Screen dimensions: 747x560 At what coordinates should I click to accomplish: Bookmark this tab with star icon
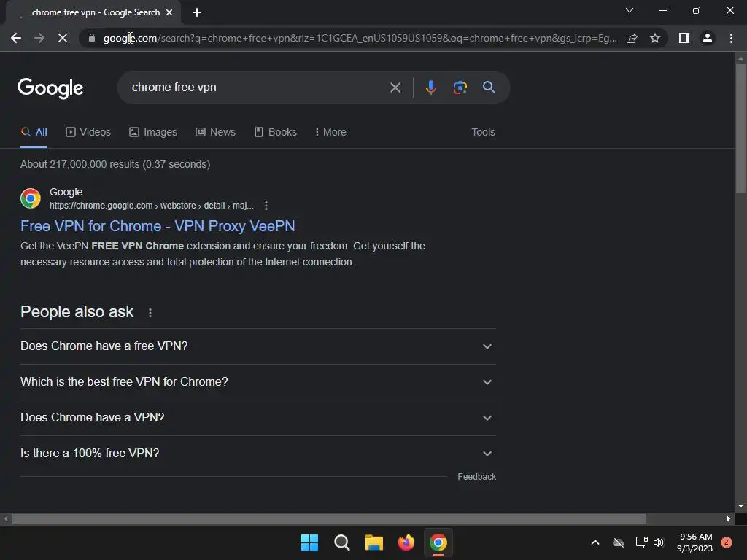655,38
